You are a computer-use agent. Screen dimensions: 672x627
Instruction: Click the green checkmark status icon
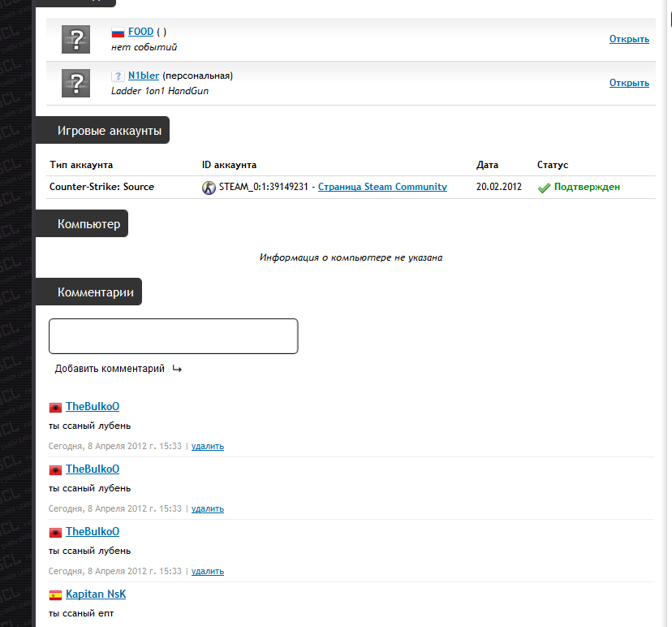click(x=544, y=188)
